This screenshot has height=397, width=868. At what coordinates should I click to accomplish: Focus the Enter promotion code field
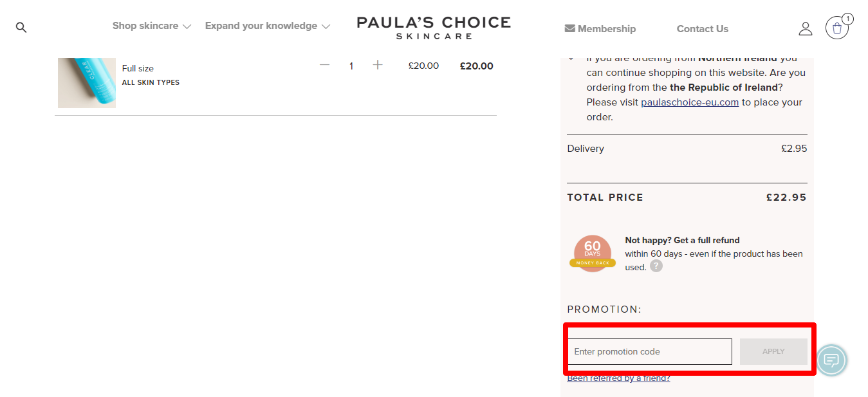[650, 351]
